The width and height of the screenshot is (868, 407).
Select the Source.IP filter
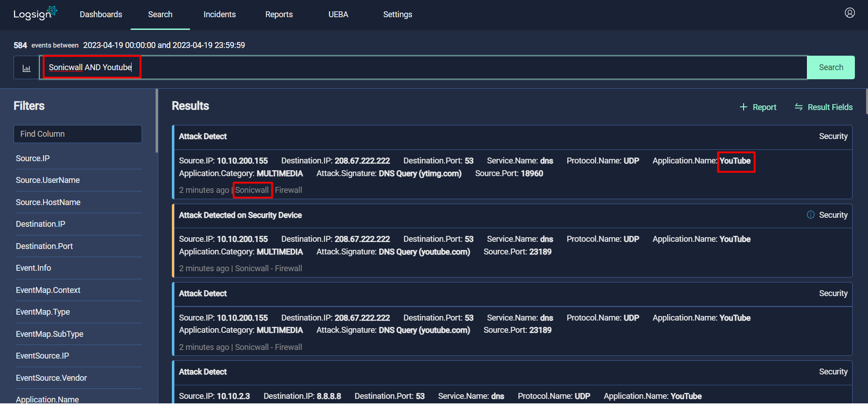tap(33, 158)
